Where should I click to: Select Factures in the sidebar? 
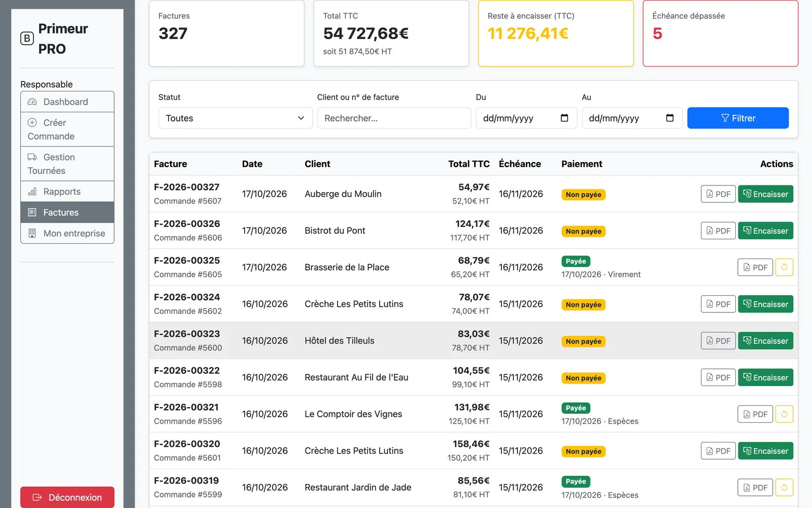click(67, 212)
